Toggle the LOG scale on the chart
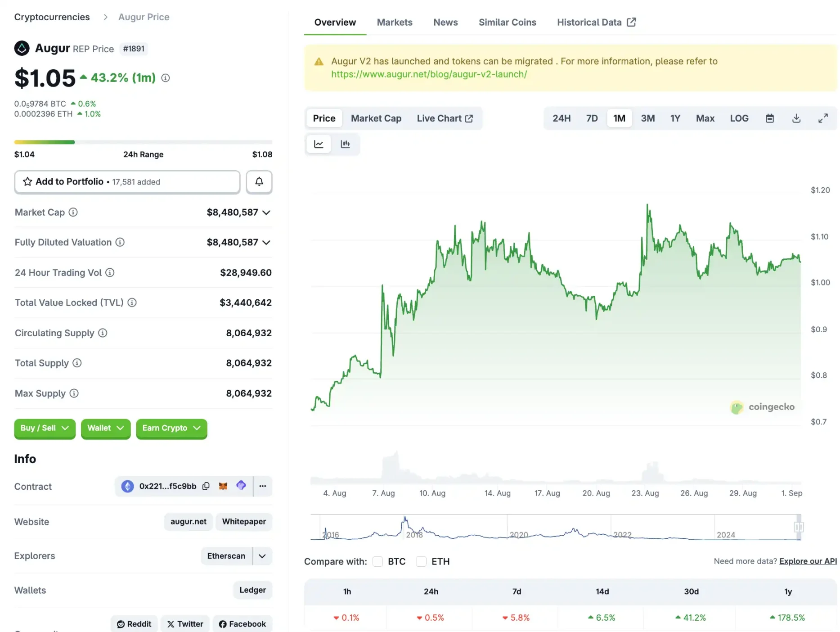This screenshot has height=632, width=840. tap(739, 118)
